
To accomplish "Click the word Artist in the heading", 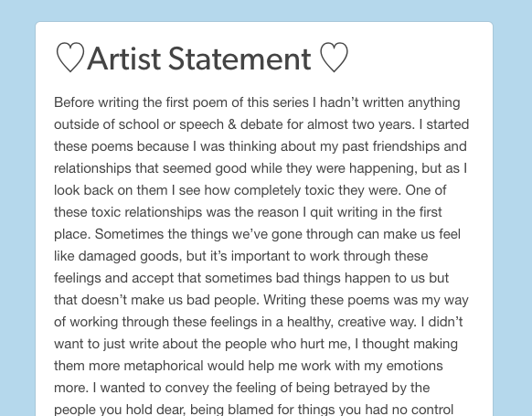I will 123,59.
